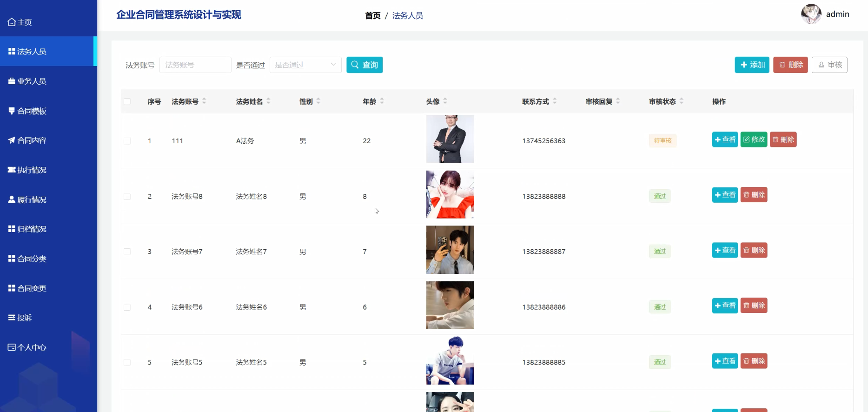Click the 审核 review button

[829, 65]
